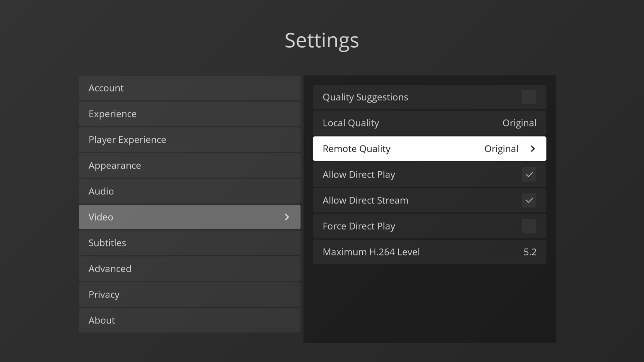Open the About section

tap(190, 320)
